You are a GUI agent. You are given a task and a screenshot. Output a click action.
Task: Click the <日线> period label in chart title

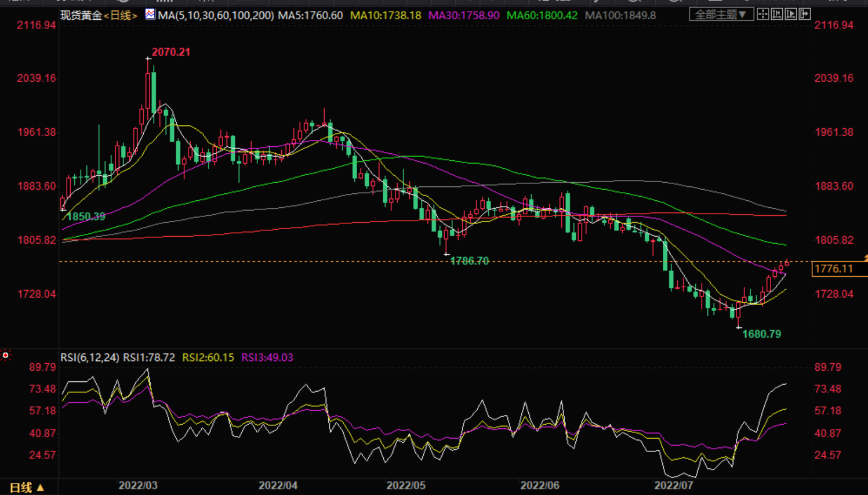[x=121, y=16]
